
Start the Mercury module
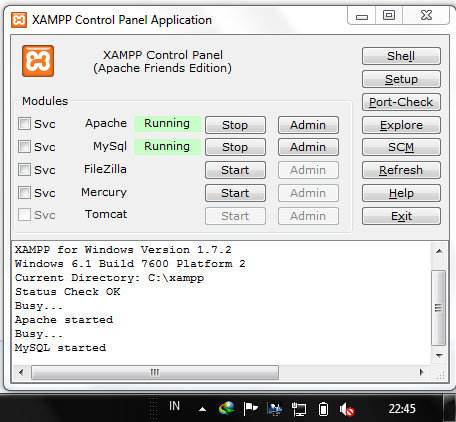click(235, 193)
